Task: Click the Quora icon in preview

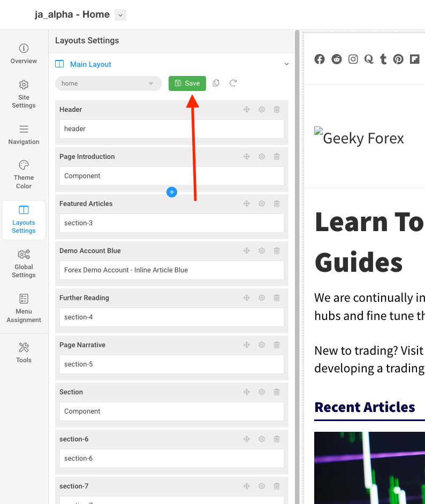Action: point(369,59)
